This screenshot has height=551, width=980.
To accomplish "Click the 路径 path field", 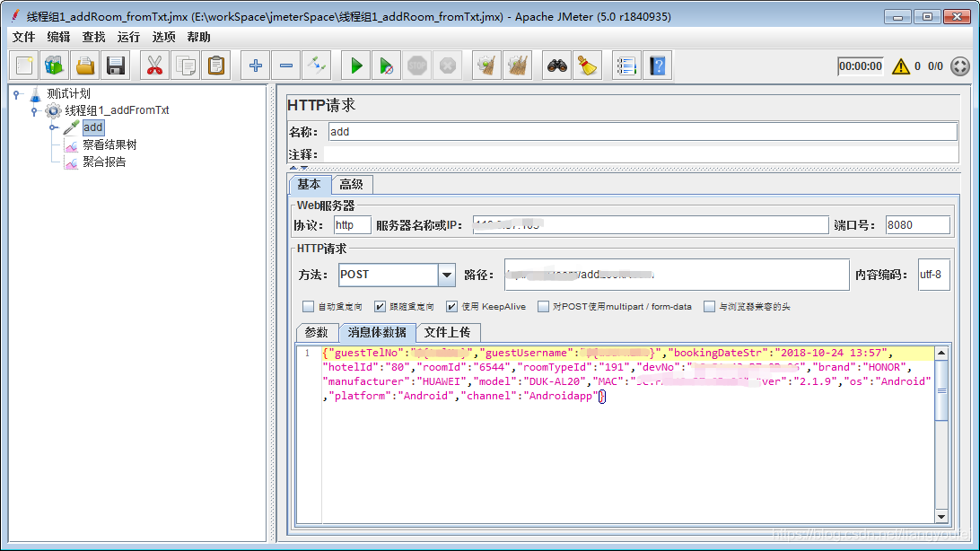I will tap(677, 275).
